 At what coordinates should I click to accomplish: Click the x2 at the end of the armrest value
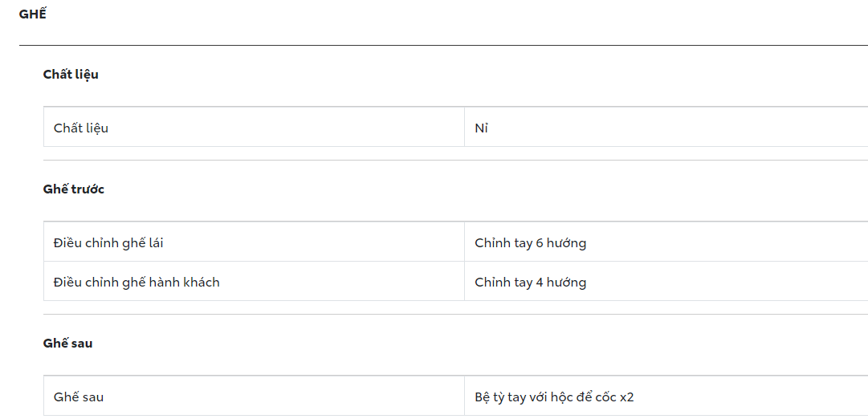pyautogui.click(x=627, y=397)
